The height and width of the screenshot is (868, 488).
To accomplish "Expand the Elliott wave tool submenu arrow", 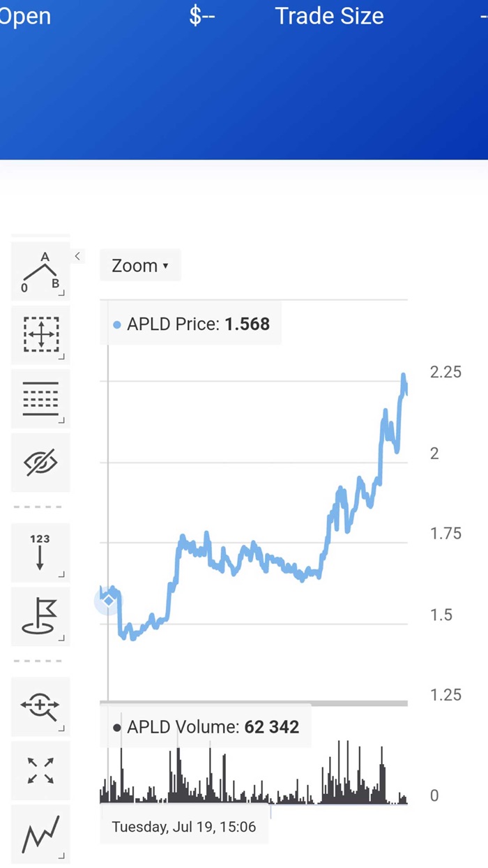I will (x=61, y=293).
